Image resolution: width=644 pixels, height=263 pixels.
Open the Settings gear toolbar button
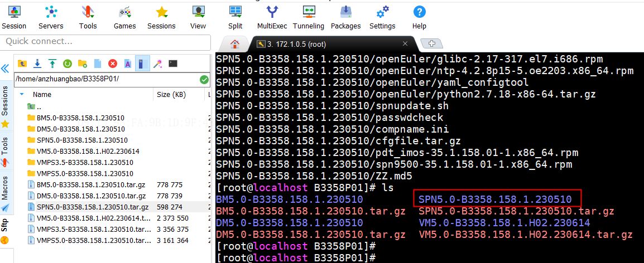pos(382,18)
